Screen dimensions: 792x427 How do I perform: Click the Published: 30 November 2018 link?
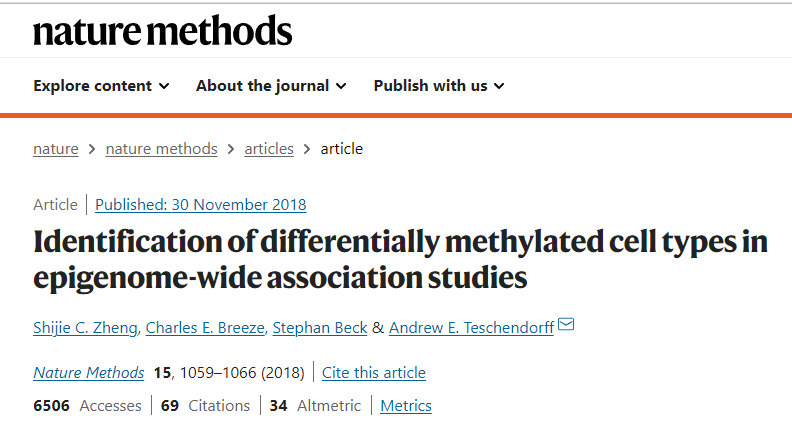pos(201,205)
